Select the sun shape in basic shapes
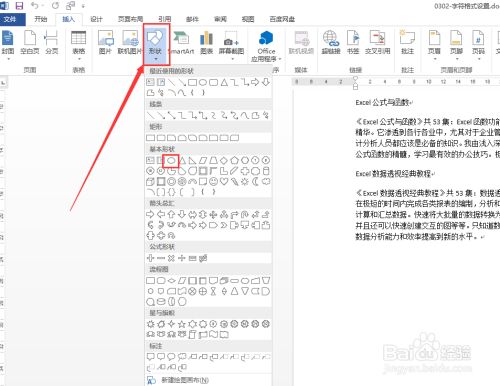Viewport: 500px width, 386px height. [x=245, y=182]
